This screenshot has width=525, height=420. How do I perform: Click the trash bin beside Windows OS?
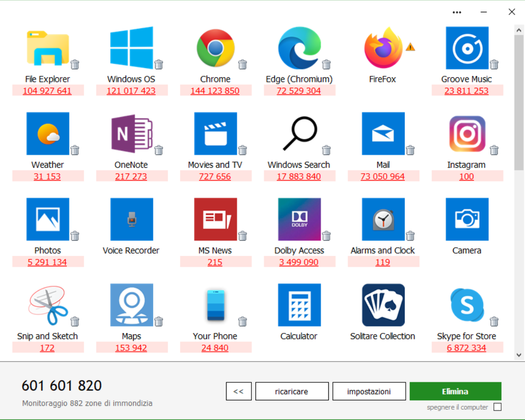pyautogui.click(x=159, y=64)
